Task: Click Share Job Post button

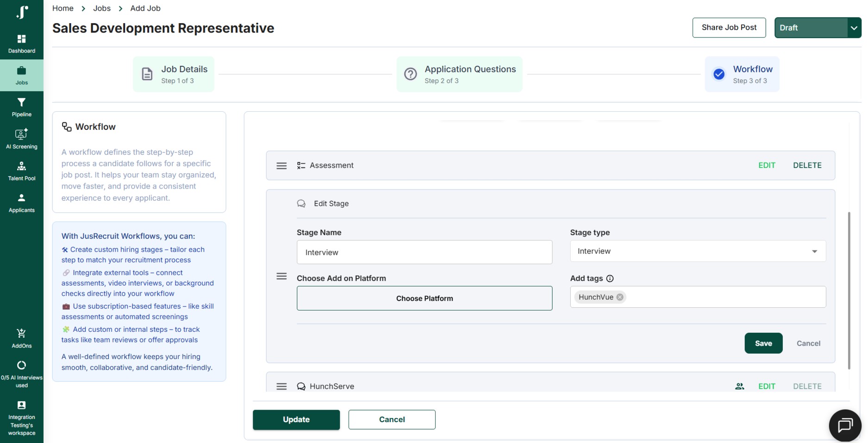Action: coord(729,27)
